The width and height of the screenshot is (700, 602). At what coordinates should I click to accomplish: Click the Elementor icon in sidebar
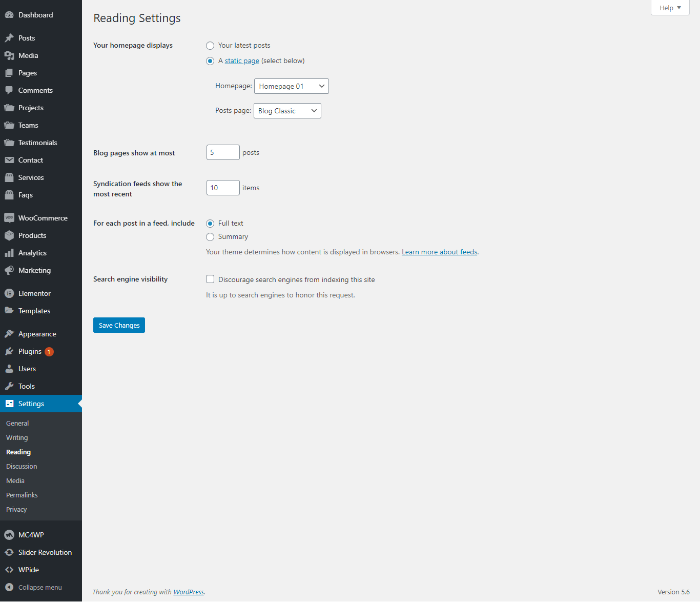tap(9, 293)
